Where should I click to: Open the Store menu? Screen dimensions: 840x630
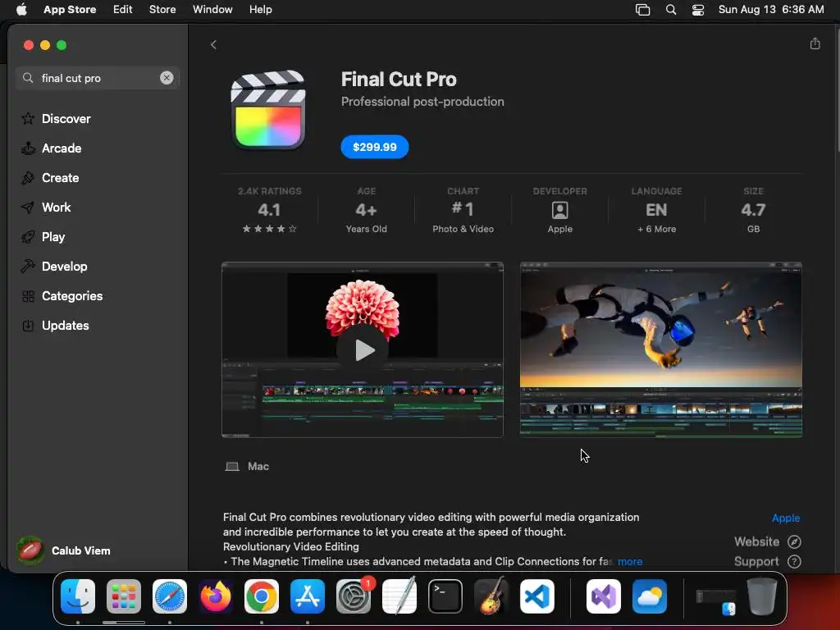162,10
